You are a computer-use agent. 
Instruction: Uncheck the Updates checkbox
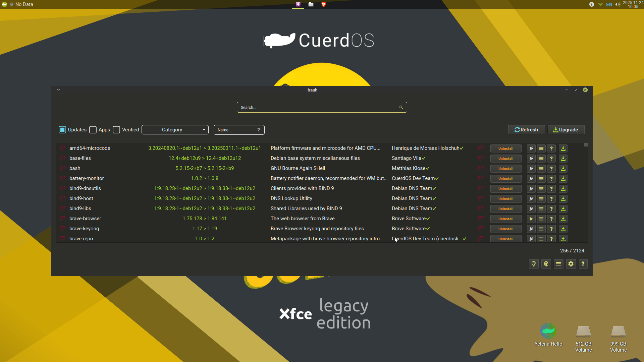[62, 130]
